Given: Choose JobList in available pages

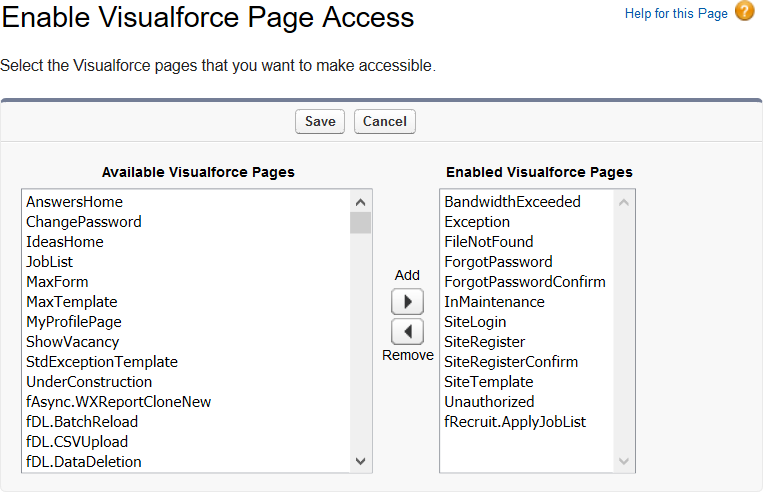Looking at the screenshot, I should [x=50, y=262].
